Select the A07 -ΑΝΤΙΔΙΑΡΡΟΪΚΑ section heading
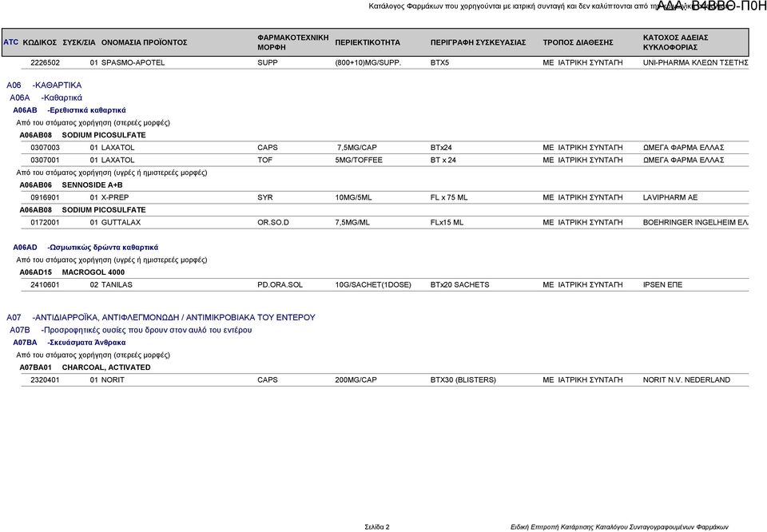Screen dimensions: 767x532 coord(161,317)
